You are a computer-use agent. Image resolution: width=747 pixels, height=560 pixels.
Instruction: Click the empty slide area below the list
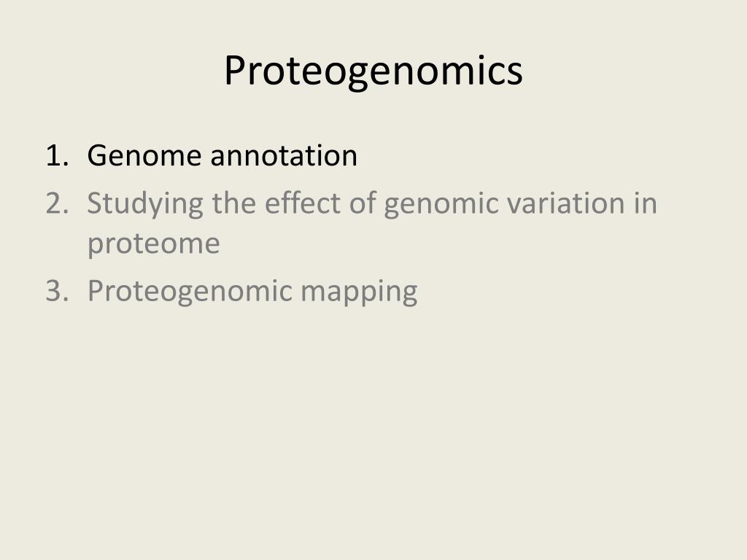(373, 429)
